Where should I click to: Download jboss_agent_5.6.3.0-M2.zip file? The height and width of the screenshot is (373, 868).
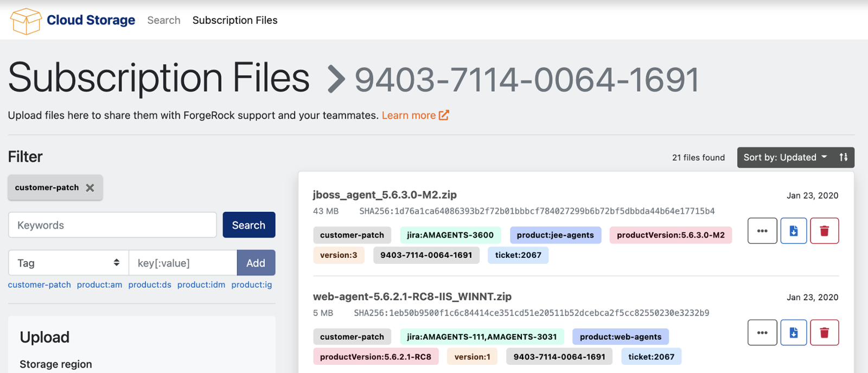[793, 231]
